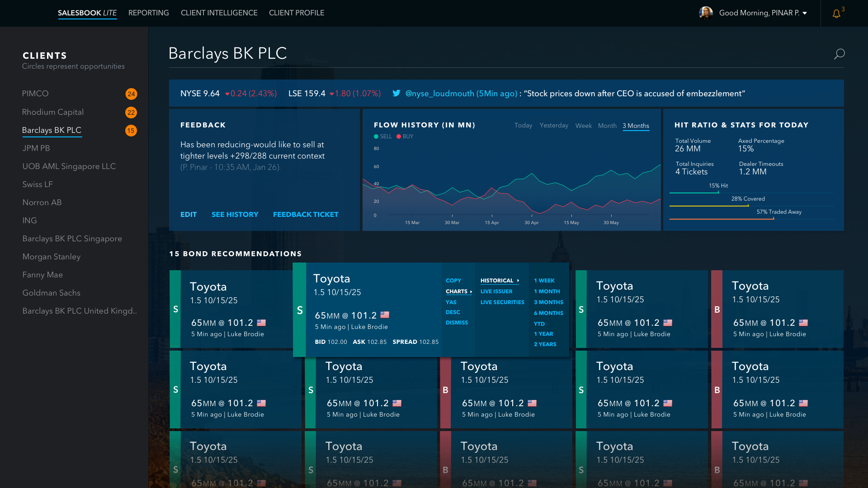This screenshot has height=488, width=868.
Task: Select 1 YEAR historical range
Action: coord(543,334)
